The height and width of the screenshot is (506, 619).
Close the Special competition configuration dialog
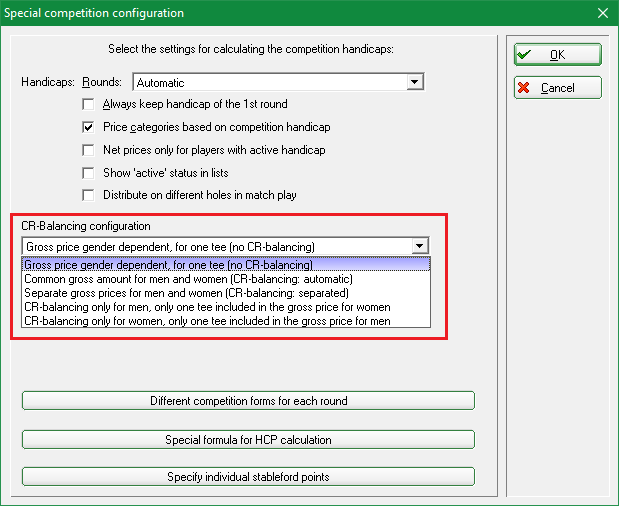point(602,13)
